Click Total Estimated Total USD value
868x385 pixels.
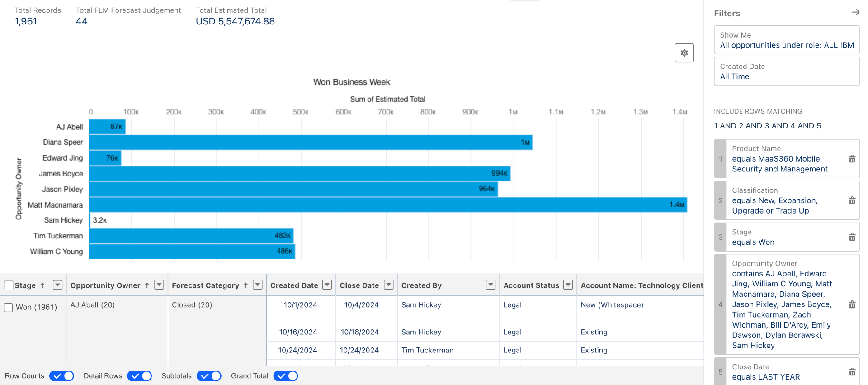(x=235, y=21)
